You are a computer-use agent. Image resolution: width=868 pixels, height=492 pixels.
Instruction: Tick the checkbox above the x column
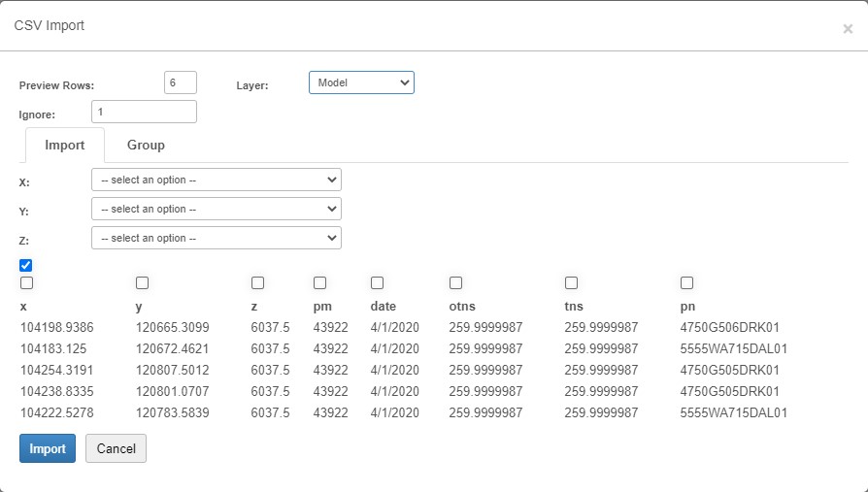coord(26,283)
